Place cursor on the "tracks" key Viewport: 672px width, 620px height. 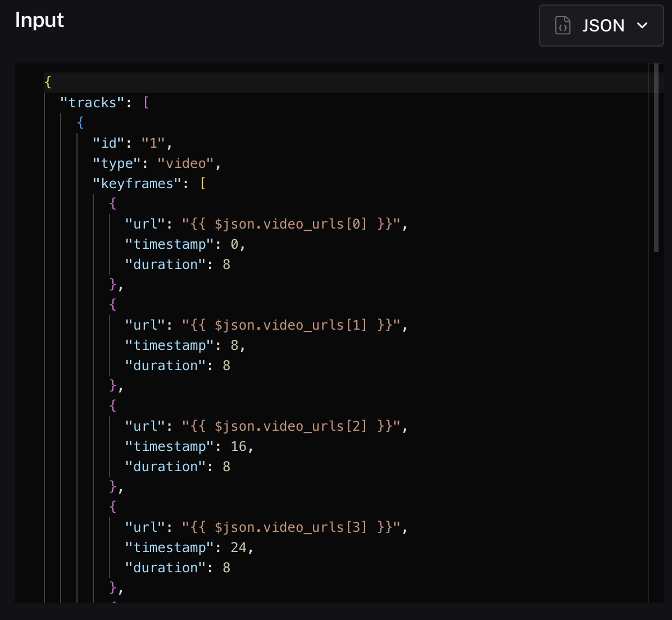[x=92, y=103]
